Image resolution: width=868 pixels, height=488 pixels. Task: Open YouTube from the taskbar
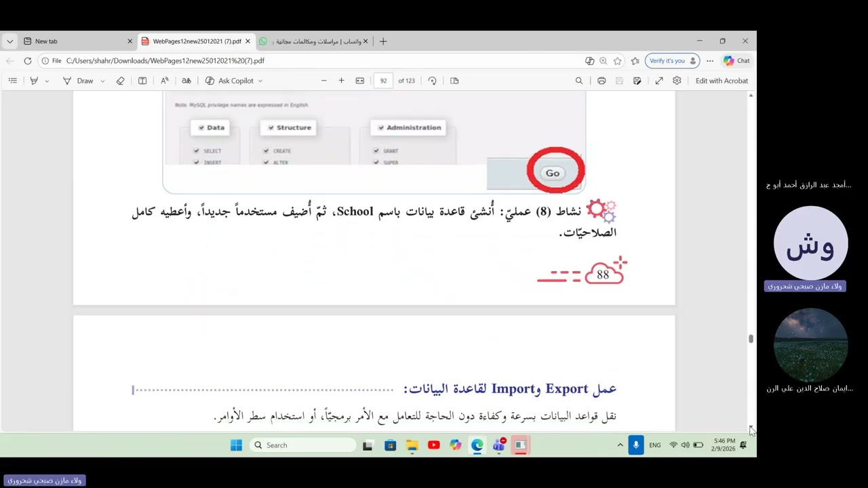point(434,445)
